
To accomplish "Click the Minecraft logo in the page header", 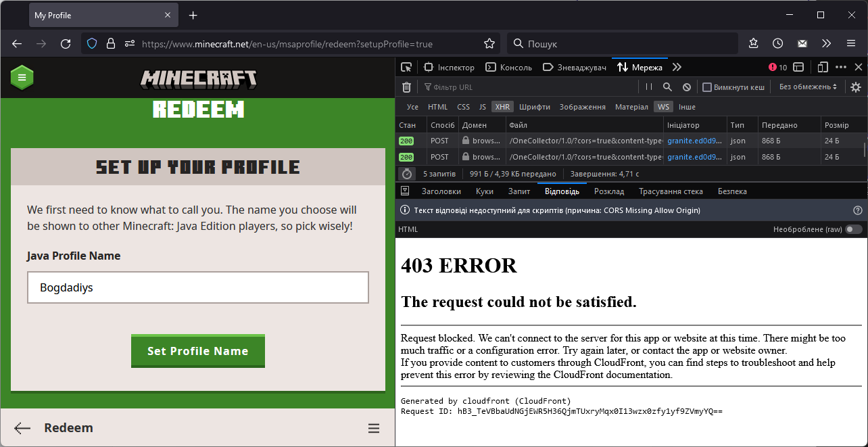I will tap(199, 79).
